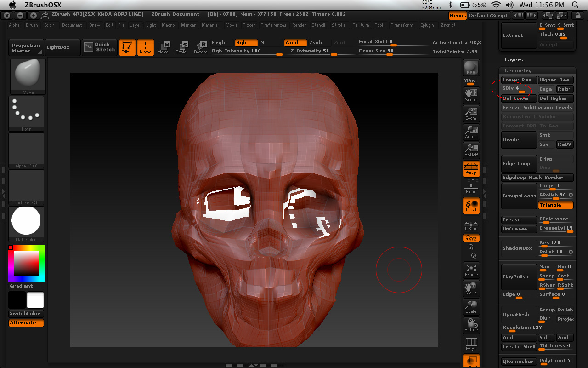Toggle Smt next to the Divide button
Viewport: 588px width, 368px height.
point(555,135)
